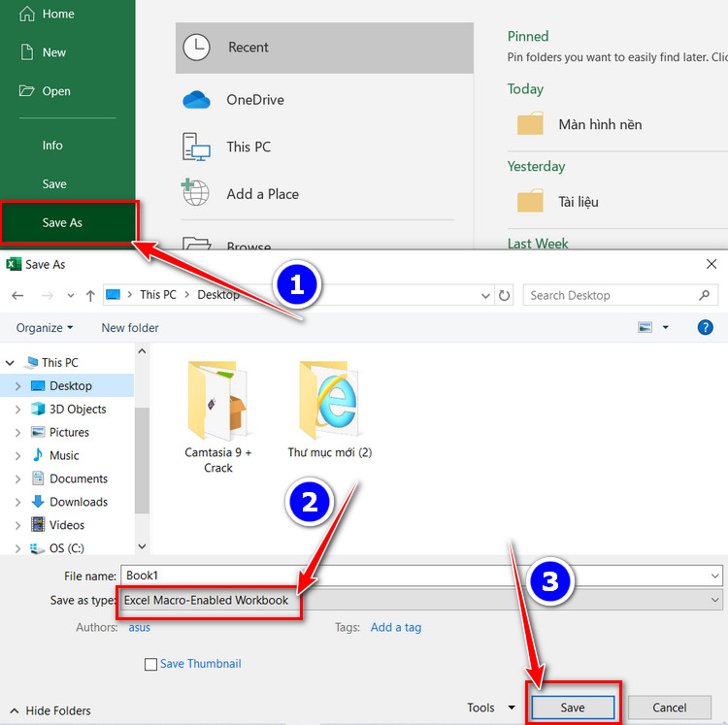Open Help with the question icon
This screenshot has height=725, width=728.
[705, 328]
